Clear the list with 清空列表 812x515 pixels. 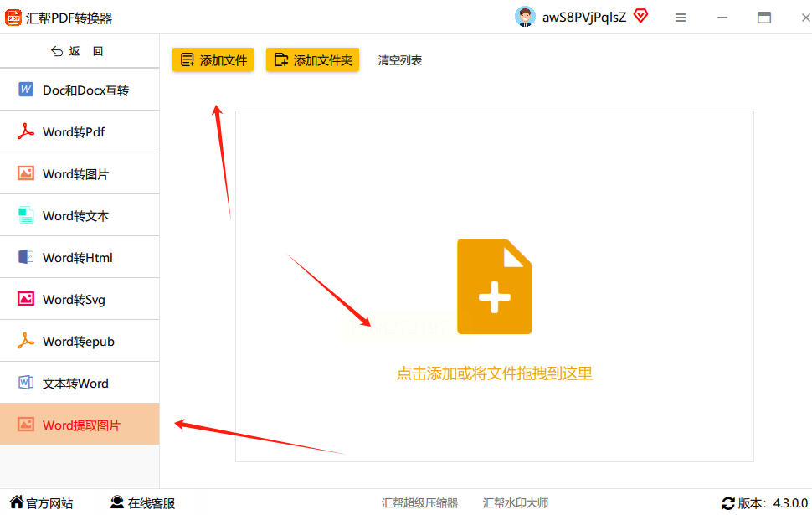pyautogui.click(x=400, y=60)
